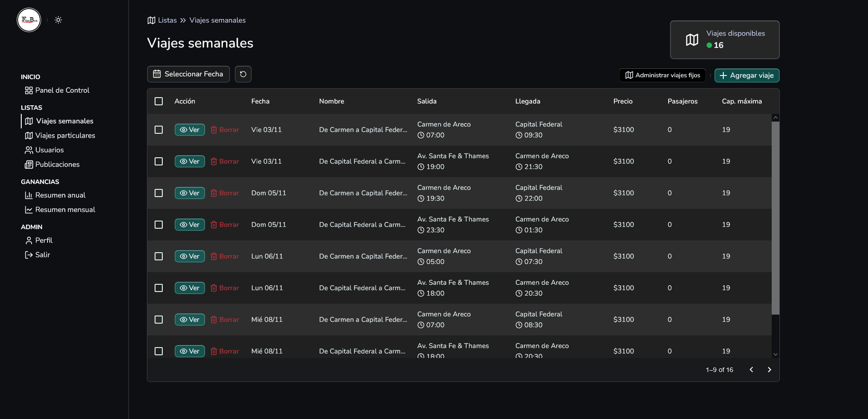
Task: Open Resumen mensual in sidebar
Action: click(x=60, y=210)
